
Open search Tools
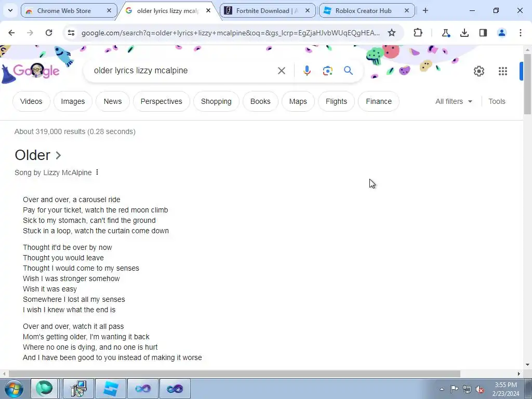pos(497,101)
